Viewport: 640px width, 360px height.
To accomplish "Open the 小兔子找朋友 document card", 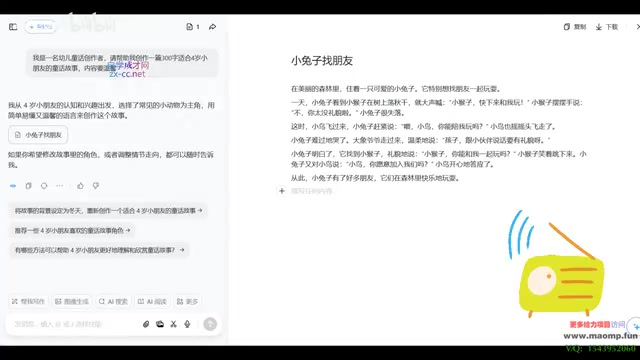I will pos(38,135).
